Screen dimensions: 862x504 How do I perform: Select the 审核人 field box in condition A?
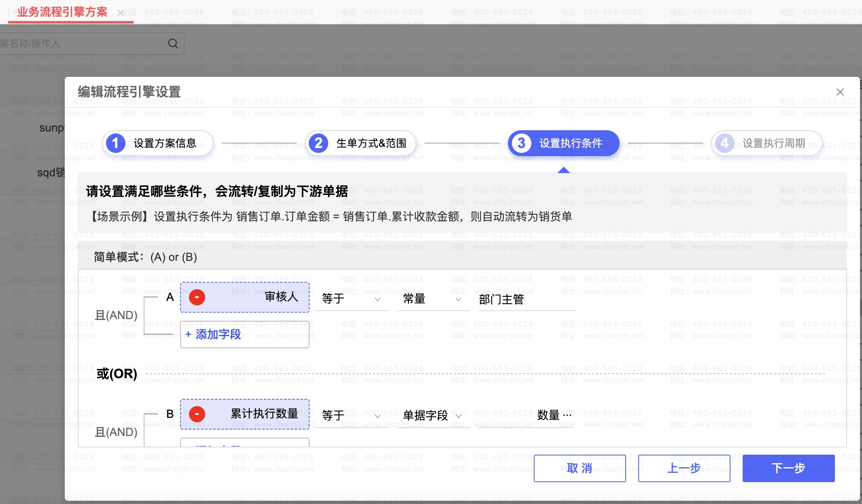coord(245,297)
